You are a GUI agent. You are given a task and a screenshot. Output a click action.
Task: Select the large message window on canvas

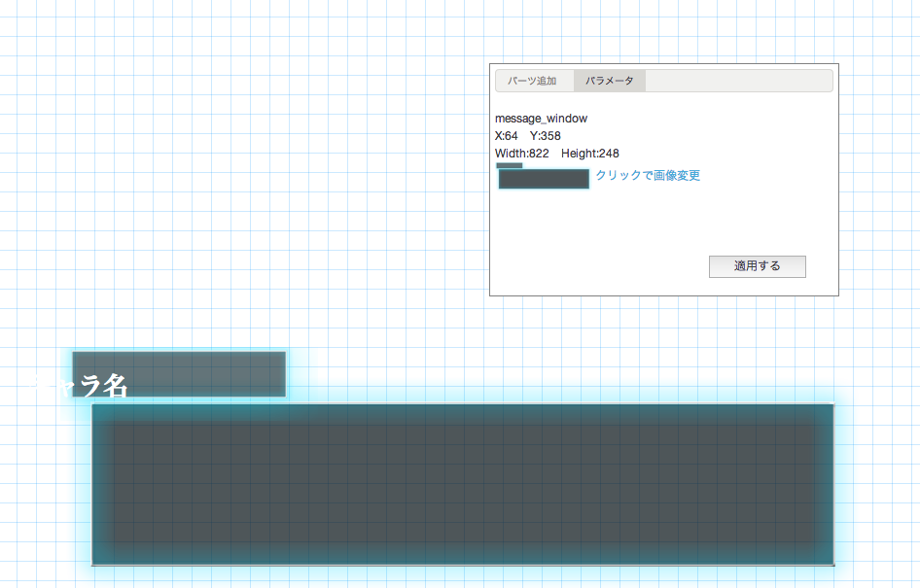click(x=463, y=484)
